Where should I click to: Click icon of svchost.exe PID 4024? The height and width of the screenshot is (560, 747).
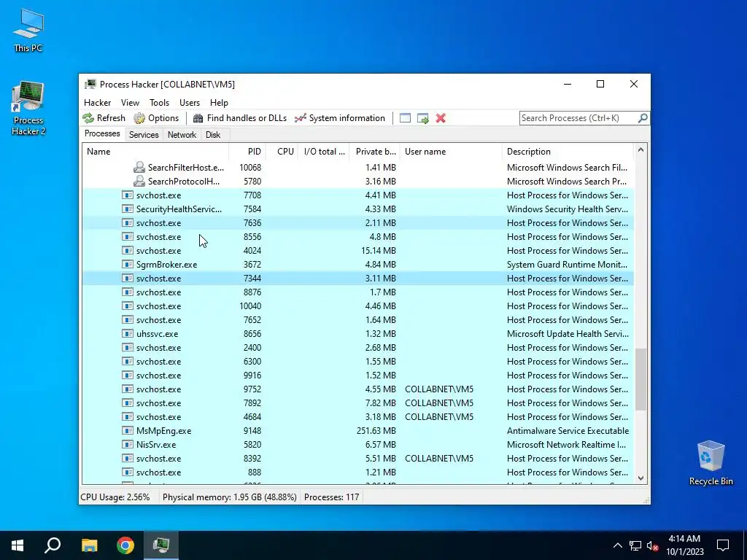pos(127,251)
